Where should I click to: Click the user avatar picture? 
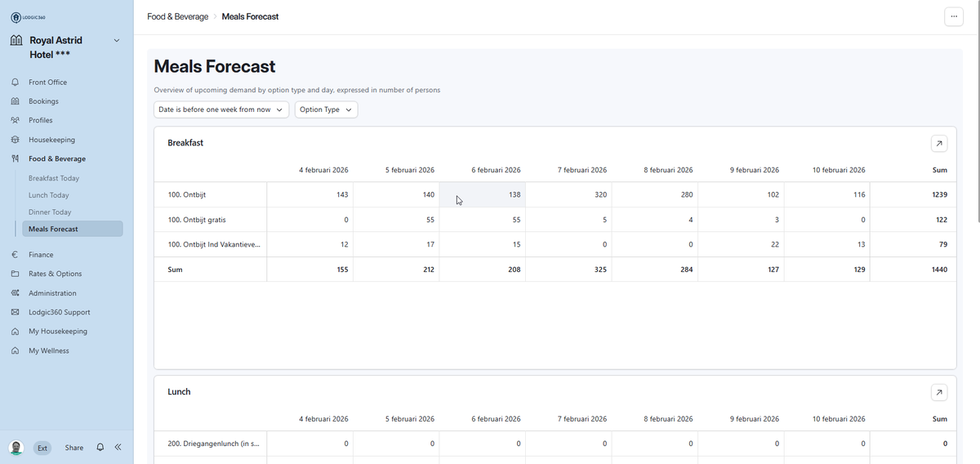(16, 448)
